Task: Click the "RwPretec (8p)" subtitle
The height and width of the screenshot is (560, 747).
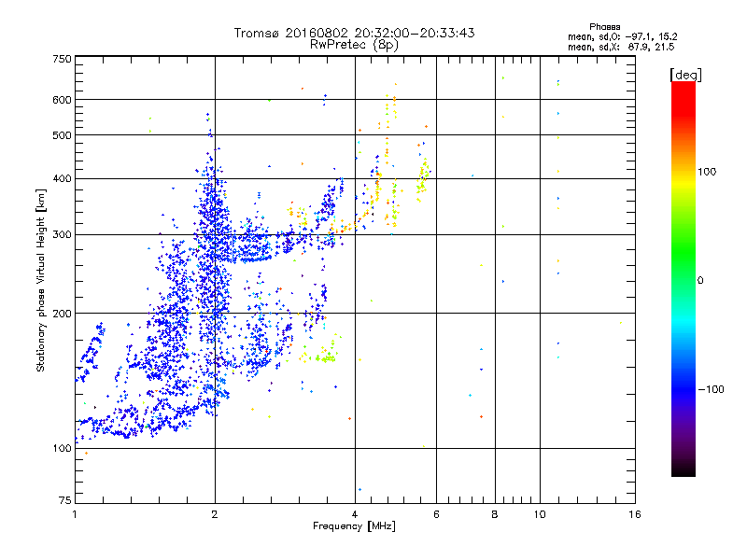Action: point(354,45)
